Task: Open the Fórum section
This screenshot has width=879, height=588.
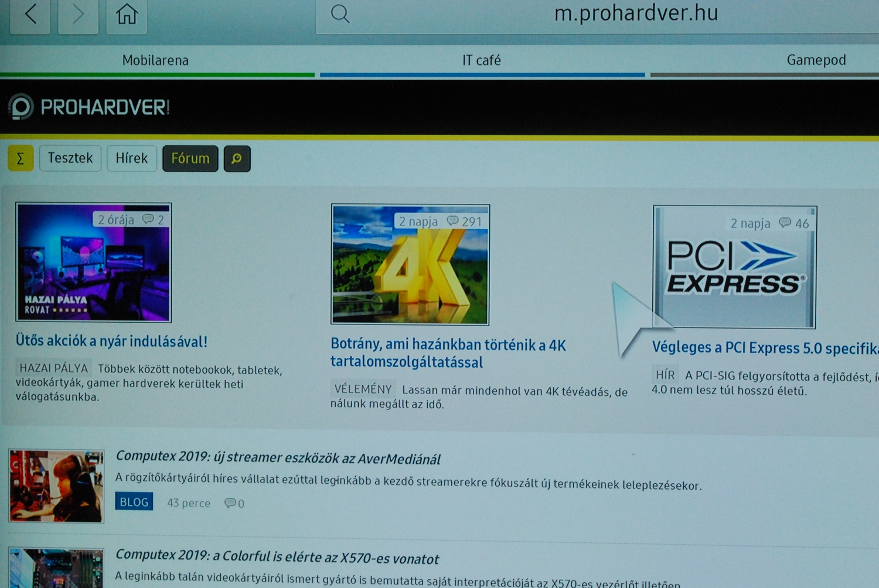Action: coord(190,159)
